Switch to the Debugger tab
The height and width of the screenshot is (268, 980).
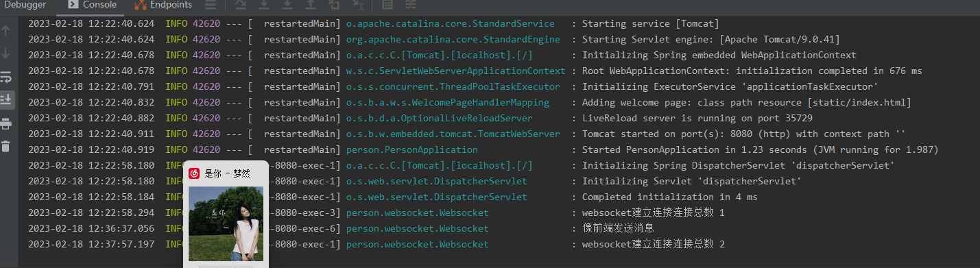pos(25,5)
